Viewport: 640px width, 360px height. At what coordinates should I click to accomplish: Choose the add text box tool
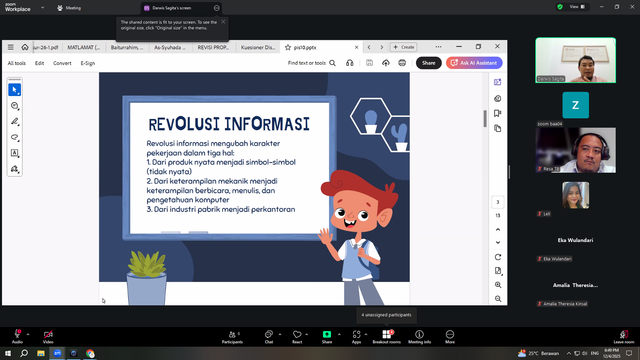15,153
